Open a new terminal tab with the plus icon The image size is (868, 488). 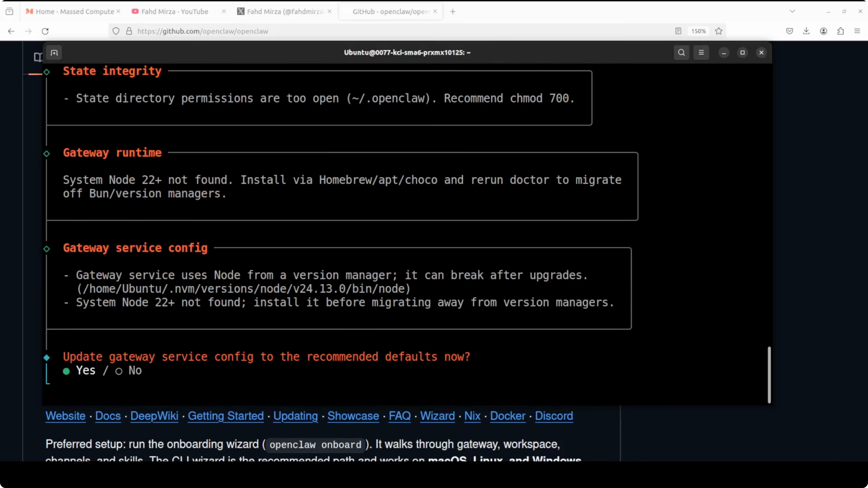[x=54, y=53]
